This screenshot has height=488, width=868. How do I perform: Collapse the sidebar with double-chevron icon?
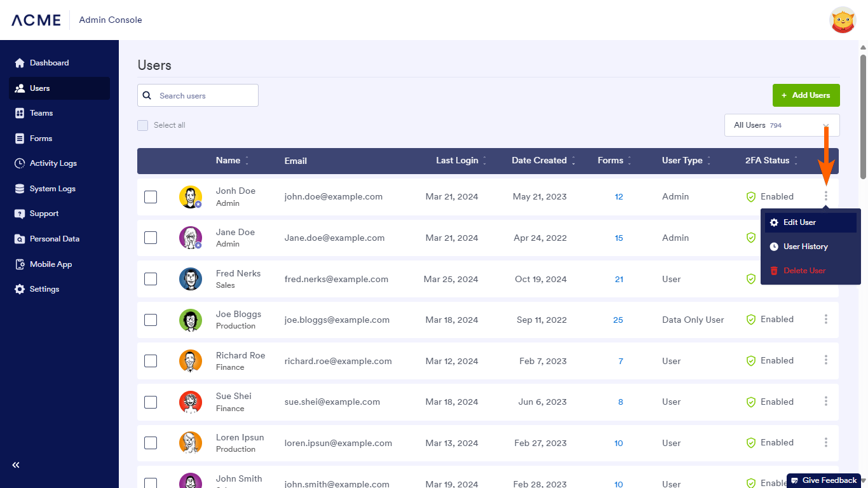coord(16,465)
